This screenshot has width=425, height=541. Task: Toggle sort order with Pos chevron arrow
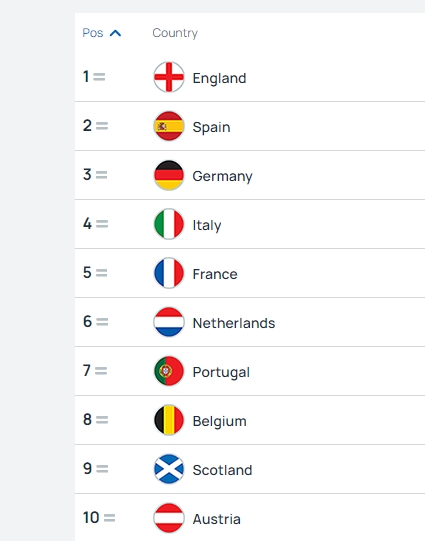(x=115, y=33)
